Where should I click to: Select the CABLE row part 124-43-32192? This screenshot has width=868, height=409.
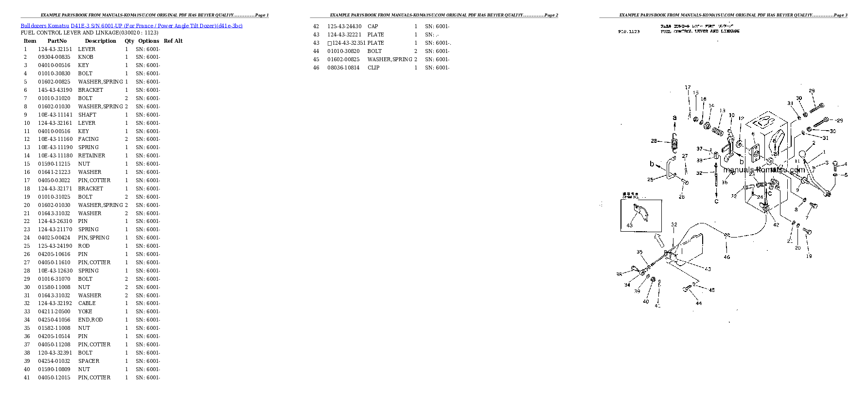55,303
